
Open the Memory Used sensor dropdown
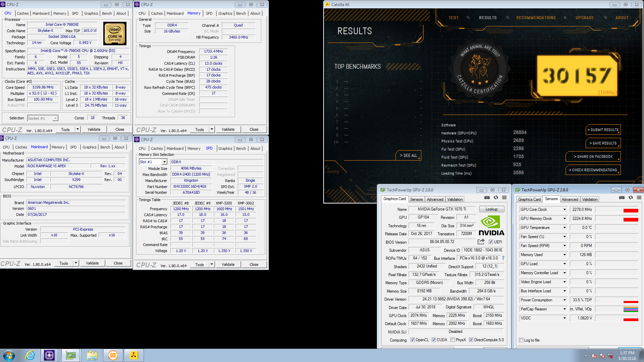coord(565,255)
